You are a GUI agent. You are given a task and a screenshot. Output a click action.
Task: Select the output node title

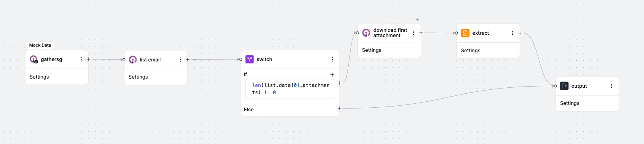click(579, 86)
